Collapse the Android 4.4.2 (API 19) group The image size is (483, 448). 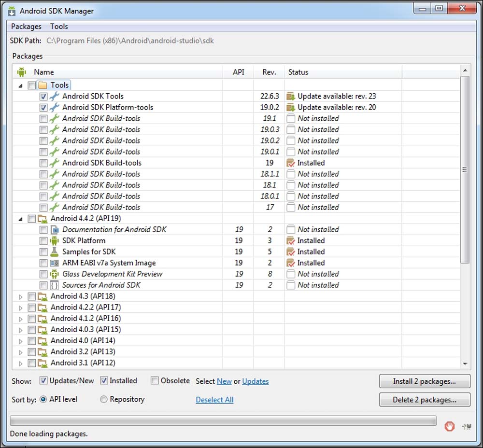tap(20, 219)
